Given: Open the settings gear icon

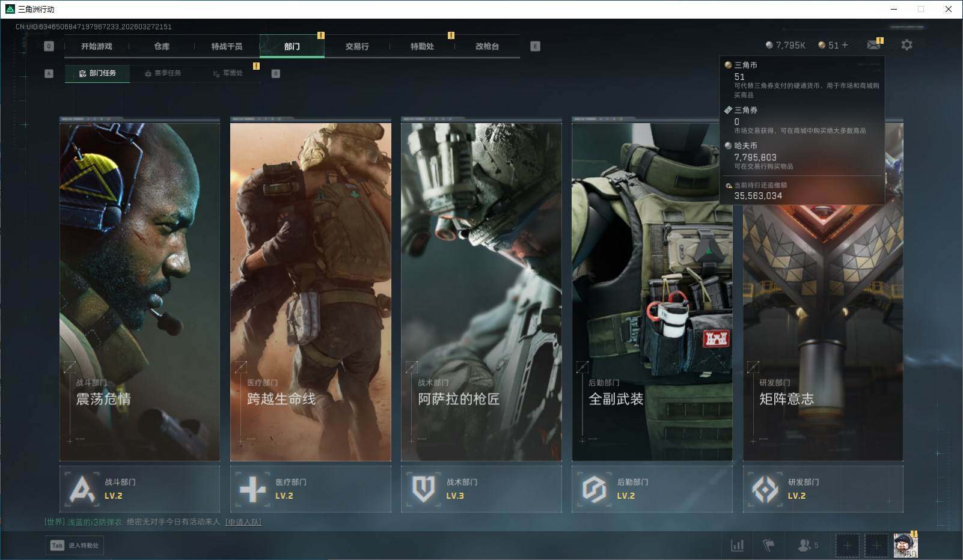Looking at the screenshot, I should click(906, 45).
